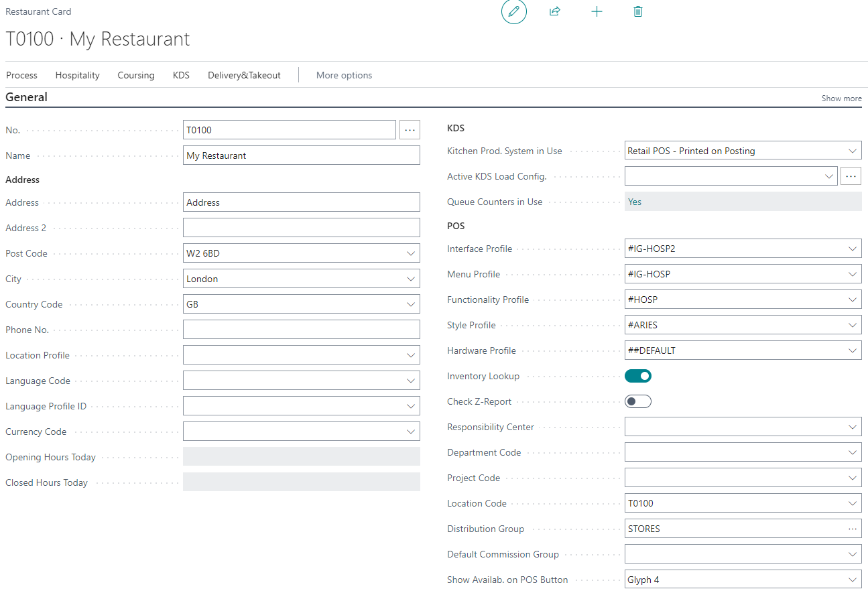The height and width of the screenshot is (593, 868).
Task: Enable the Check Z-Report toggle
Action: (x=638, y=401)
